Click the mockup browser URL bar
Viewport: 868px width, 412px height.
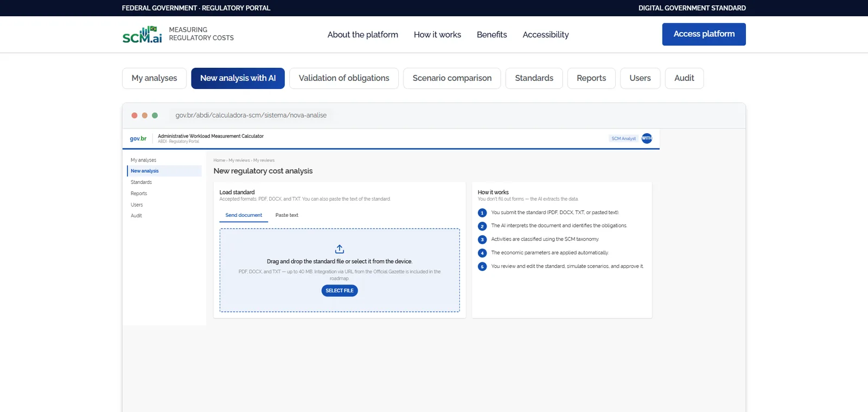(251, 115)
